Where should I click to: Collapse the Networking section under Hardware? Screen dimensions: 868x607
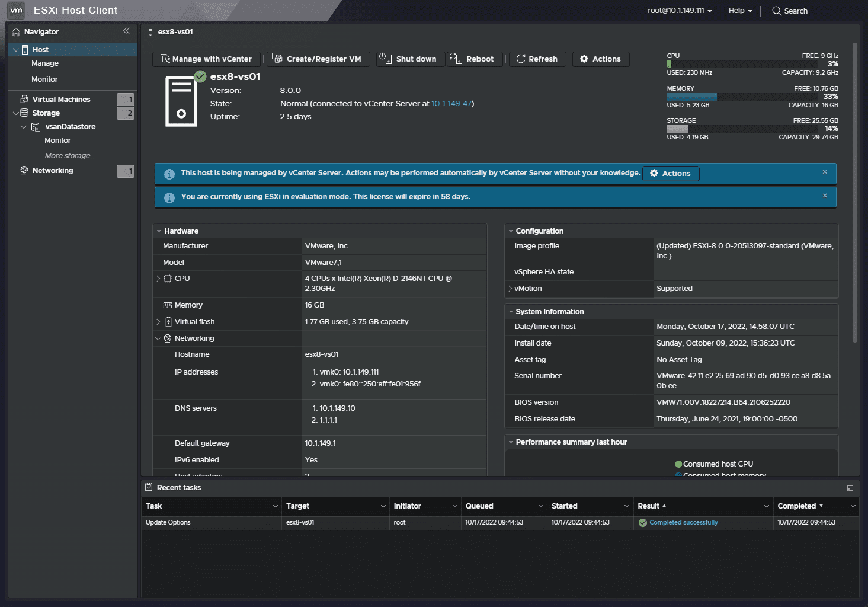tap(158, 338)
